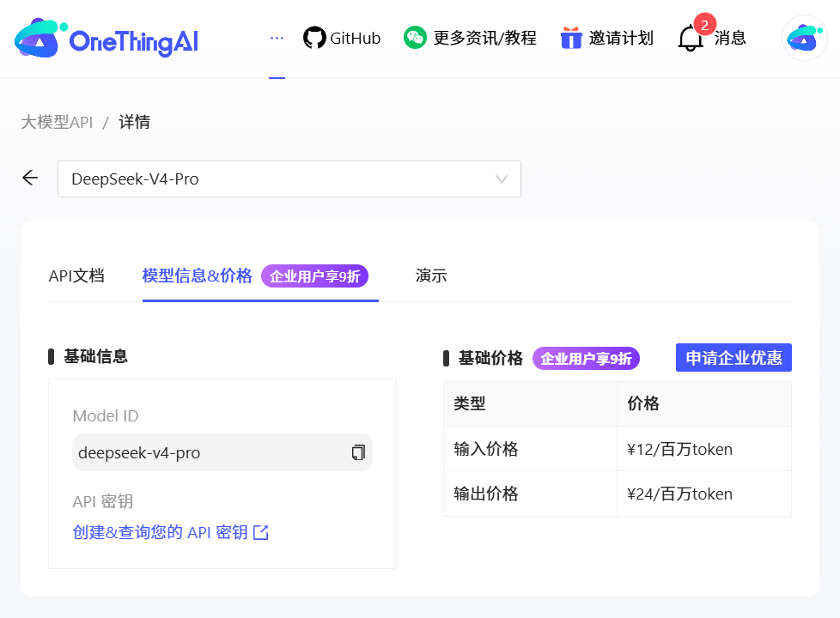Click the green WeChat icon
Image resolution: width=840 pixels, height=618 pixels.
tap(415, 38)
